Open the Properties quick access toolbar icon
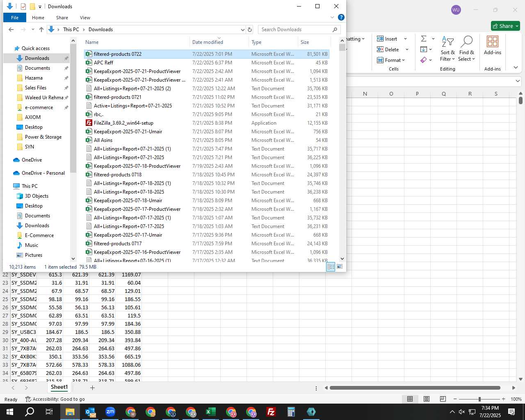The width and height of the screenshot is (525, 420). (23, 7)
